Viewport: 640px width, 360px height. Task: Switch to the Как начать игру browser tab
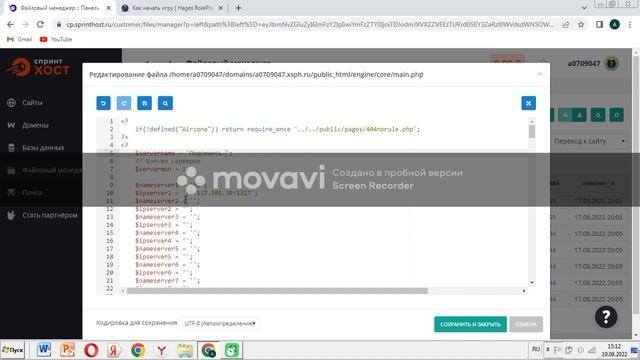point(172,8)
